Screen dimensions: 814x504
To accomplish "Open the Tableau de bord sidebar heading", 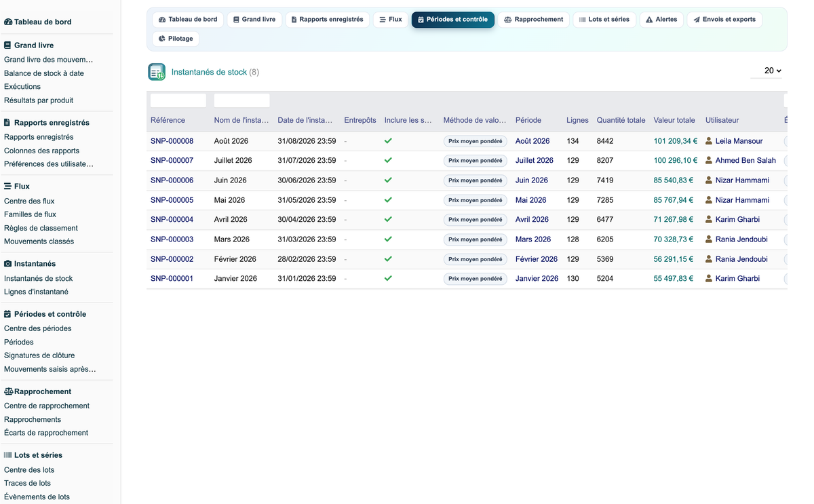I will click(37, 22).
